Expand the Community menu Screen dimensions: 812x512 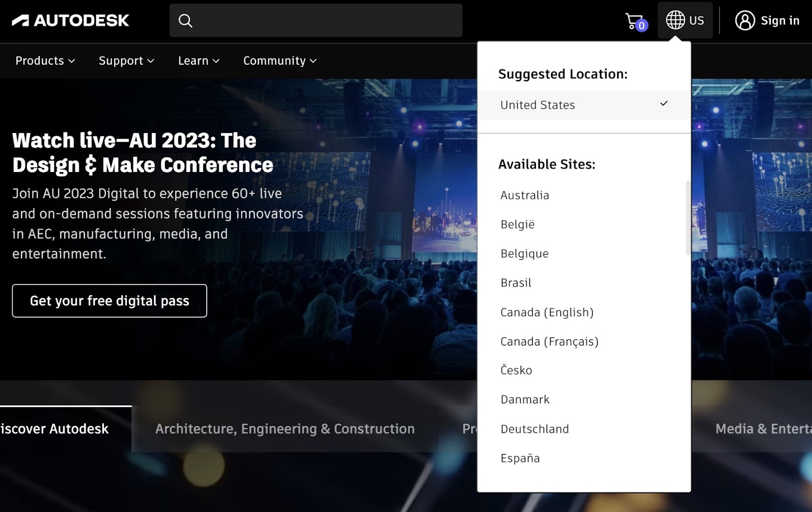click(x=280, y=61)
